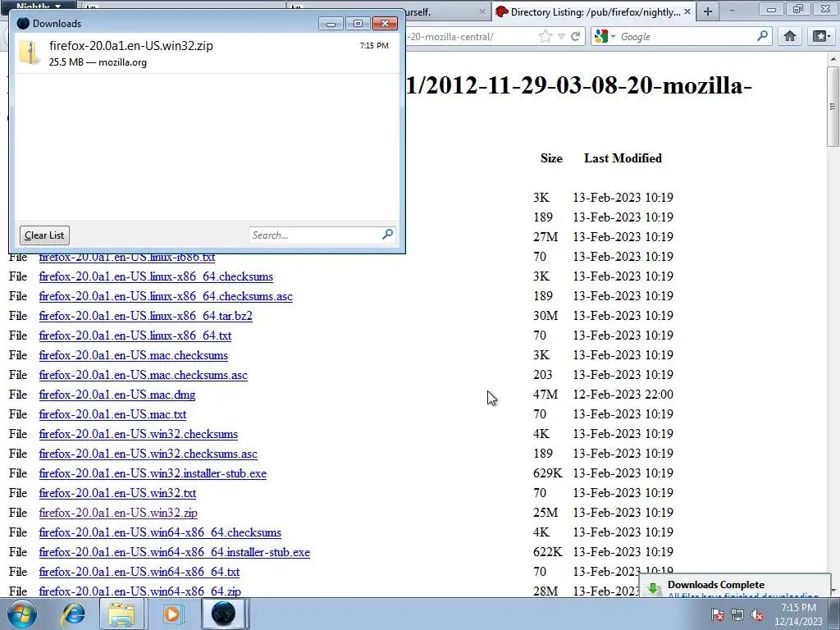The width and height of the screenshot is (840, 630).
Task: Open firefox-20.0a1.en-US.win32.txt link
Action: coord(117,493)
